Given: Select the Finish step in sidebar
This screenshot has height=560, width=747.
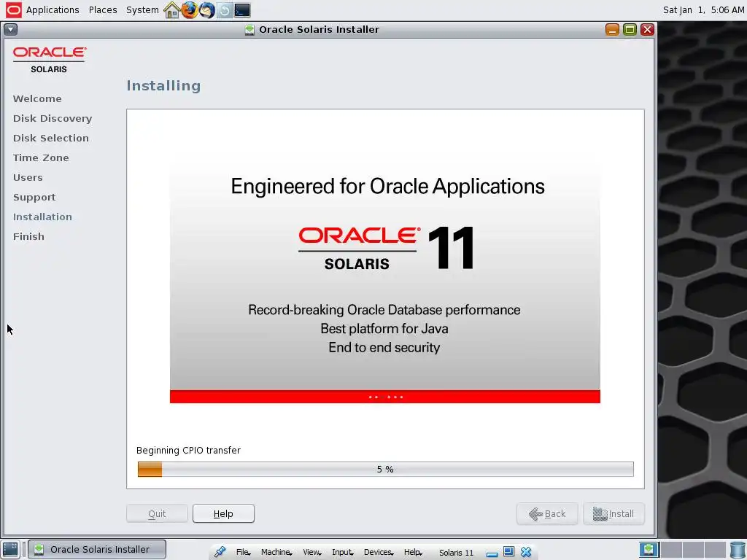Looking at the screenshot, I should tap(28, 237).
